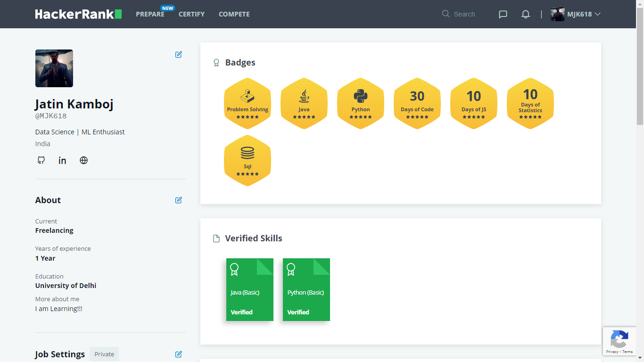This screenshot has height=362, width=644.
Task: Open the GitHub profile icon
Action: tap(41, 160)
